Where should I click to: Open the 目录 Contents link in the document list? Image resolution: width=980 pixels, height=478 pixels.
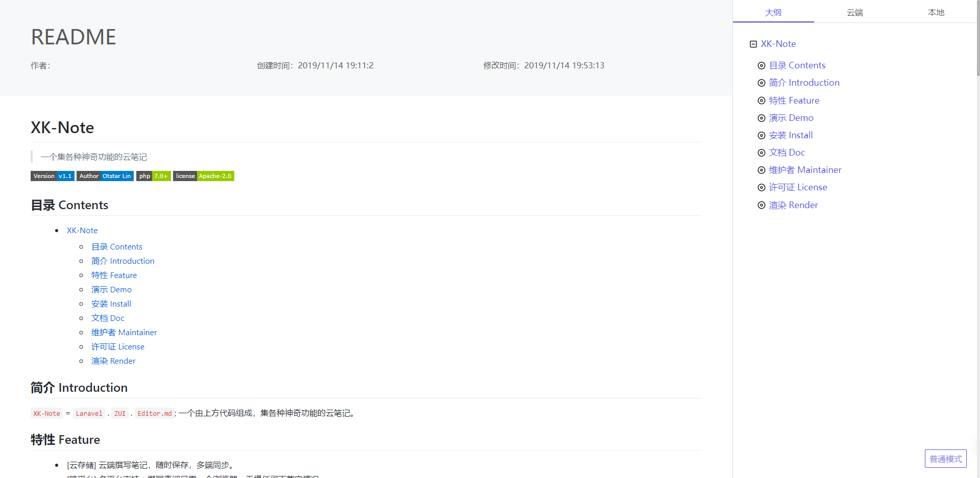pyautogui.click(x=117, y=247)
